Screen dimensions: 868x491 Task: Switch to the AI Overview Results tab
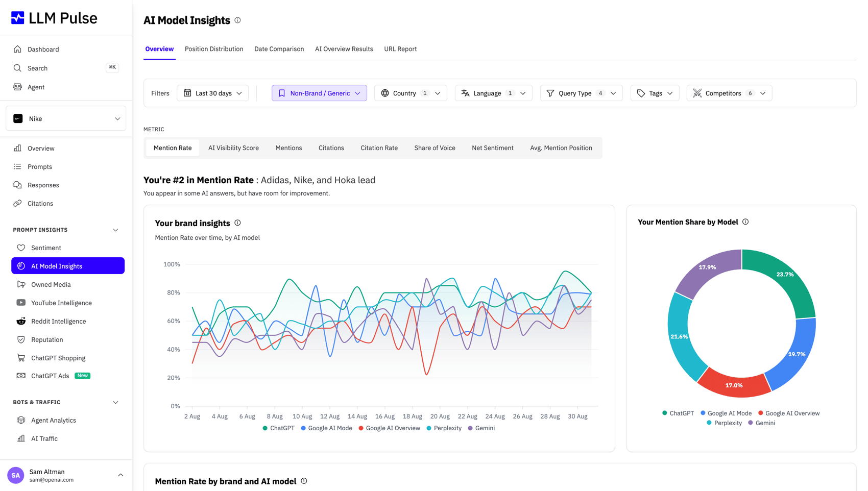pos(344,49)
